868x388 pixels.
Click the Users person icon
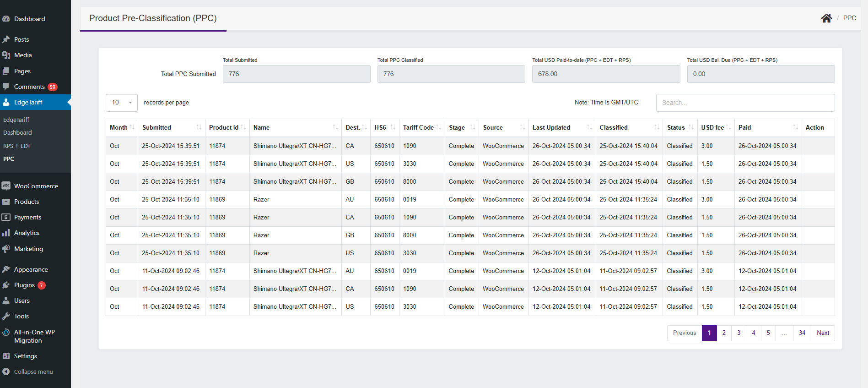(6, 301)
